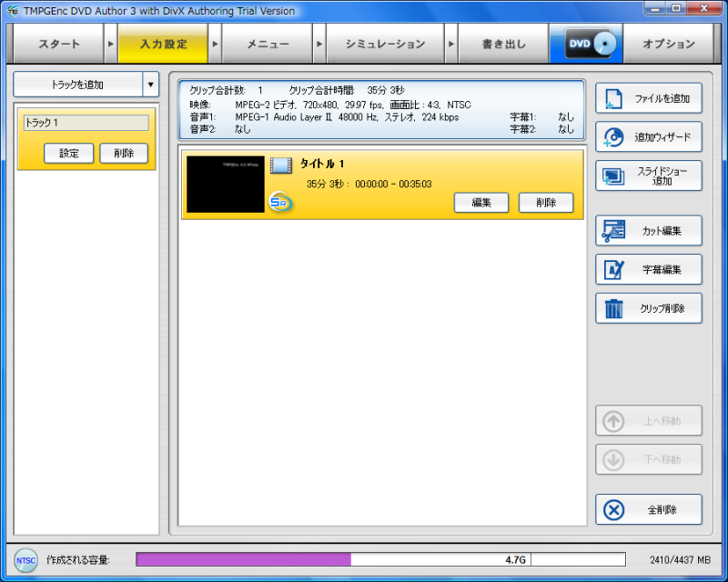Screen dimensions: 728x582
Task: Click 削除 button for トラック 1
Action: coord(124,153)
